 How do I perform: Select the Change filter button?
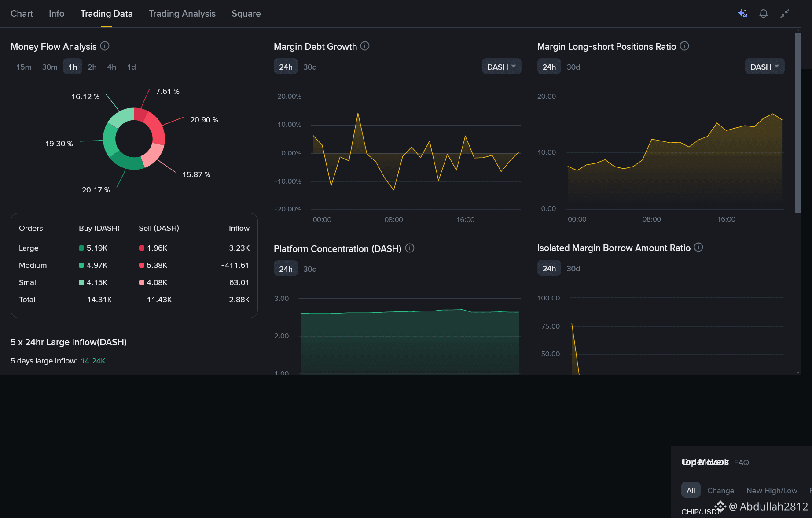click(720, 491)
